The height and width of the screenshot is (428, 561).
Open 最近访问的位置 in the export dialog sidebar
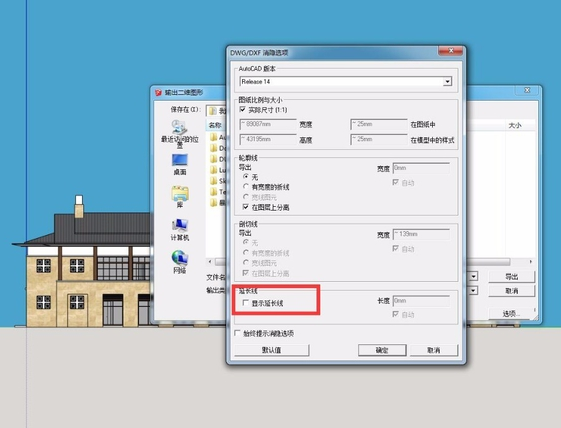pyautogui.click(x=180, y=134)
